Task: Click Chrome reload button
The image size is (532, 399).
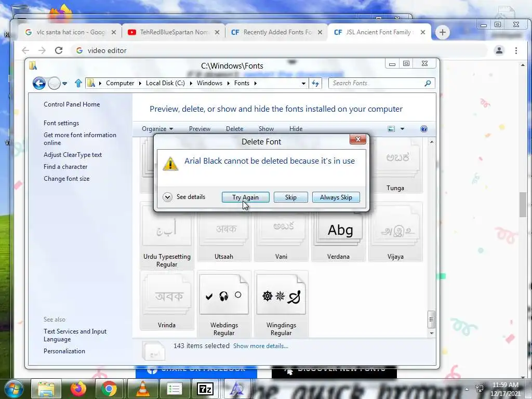Action: (59, 50)
